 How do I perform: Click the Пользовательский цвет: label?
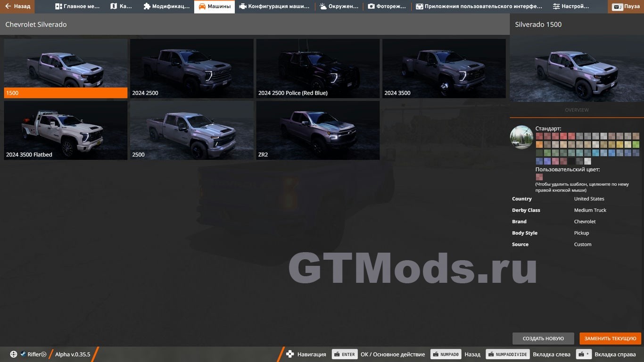click(568, 169)
